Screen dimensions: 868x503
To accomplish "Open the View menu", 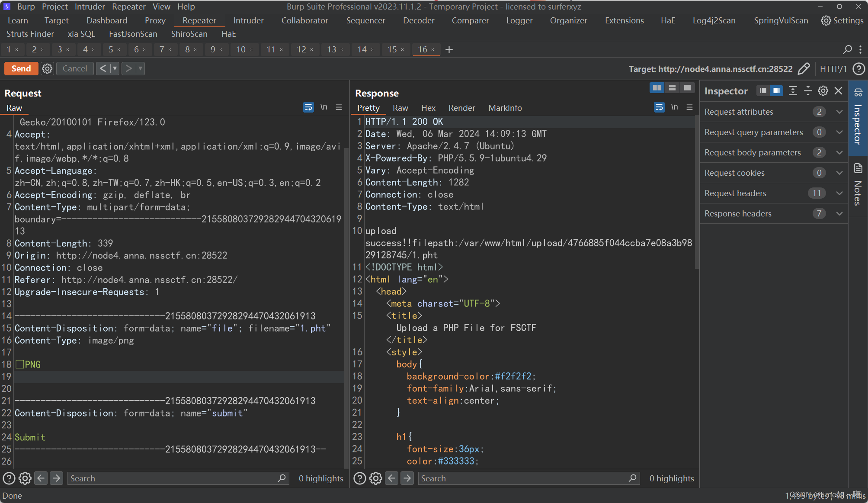I will (x=161, y=6).
